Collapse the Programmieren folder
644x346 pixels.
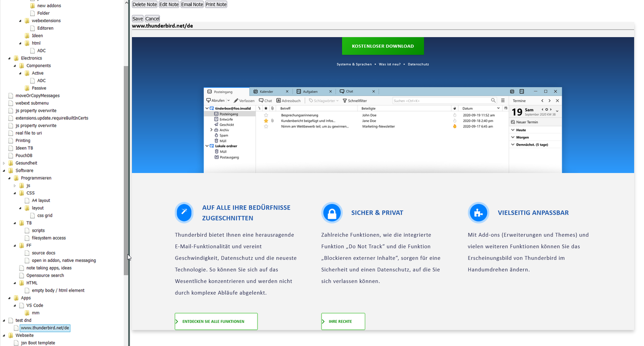(10, 178)
